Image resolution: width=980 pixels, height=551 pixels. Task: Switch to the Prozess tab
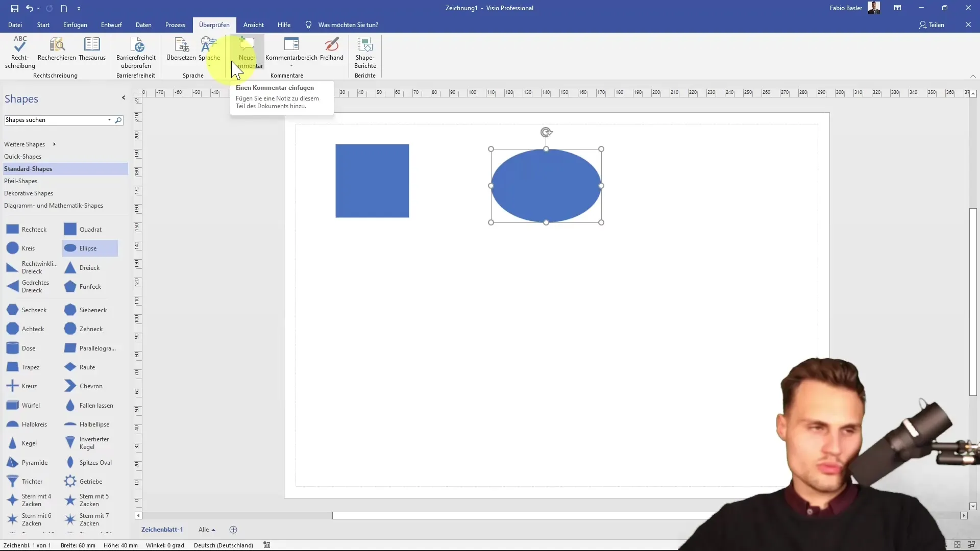(x=175, y=24)
